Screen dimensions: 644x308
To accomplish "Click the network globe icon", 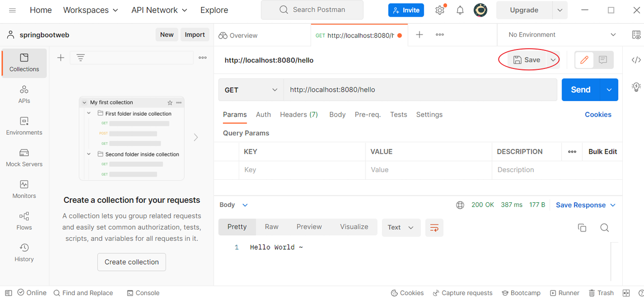I will 460,205.
